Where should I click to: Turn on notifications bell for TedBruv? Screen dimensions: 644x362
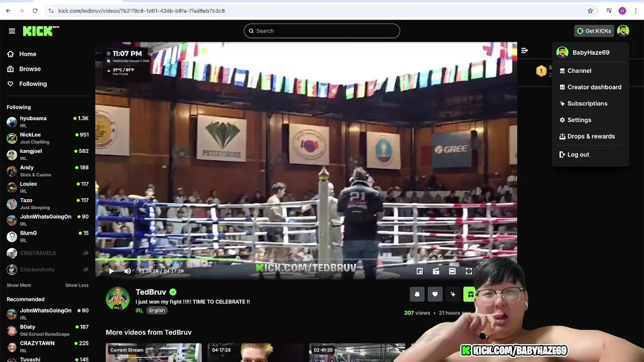(x=417, y=295)
